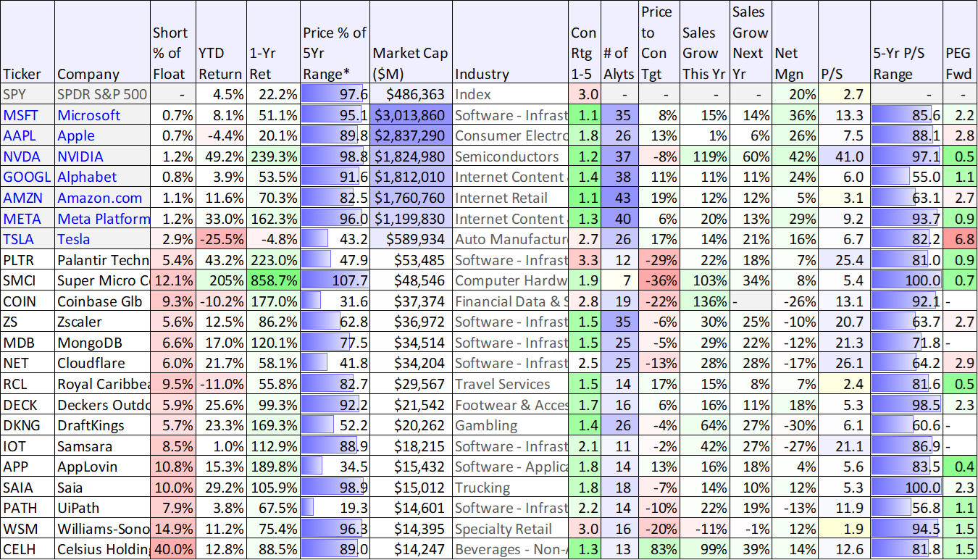Select the Ticker column header

28,42
